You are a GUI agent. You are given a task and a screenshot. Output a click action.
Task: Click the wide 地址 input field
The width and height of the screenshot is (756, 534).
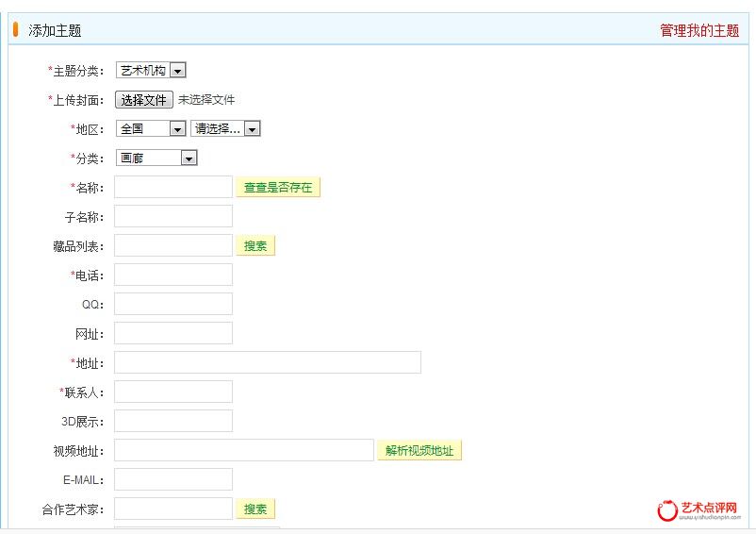pyautogui.click(x=268, y=362)
